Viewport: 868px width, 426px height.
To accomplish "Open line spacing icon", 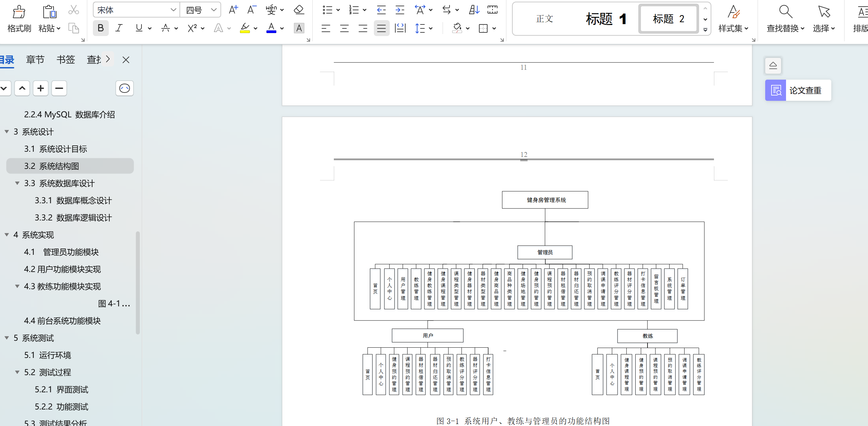I will tap(420, 28).
